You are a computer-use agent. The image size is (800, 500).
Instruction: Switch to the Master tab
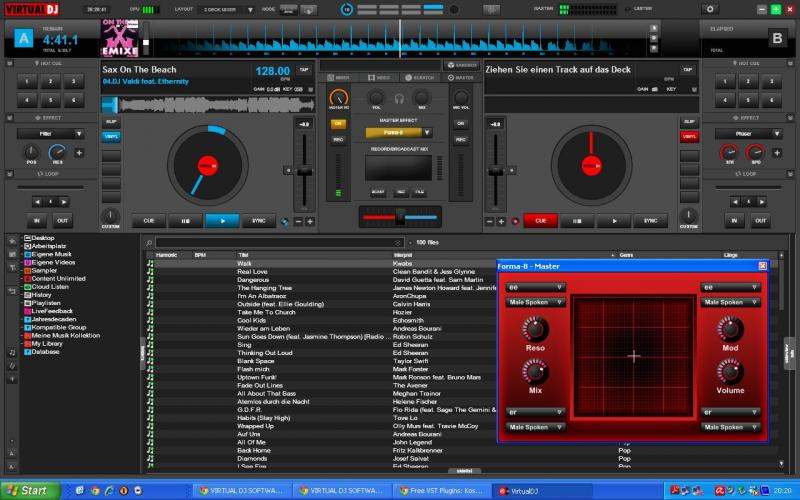(461, 78)
